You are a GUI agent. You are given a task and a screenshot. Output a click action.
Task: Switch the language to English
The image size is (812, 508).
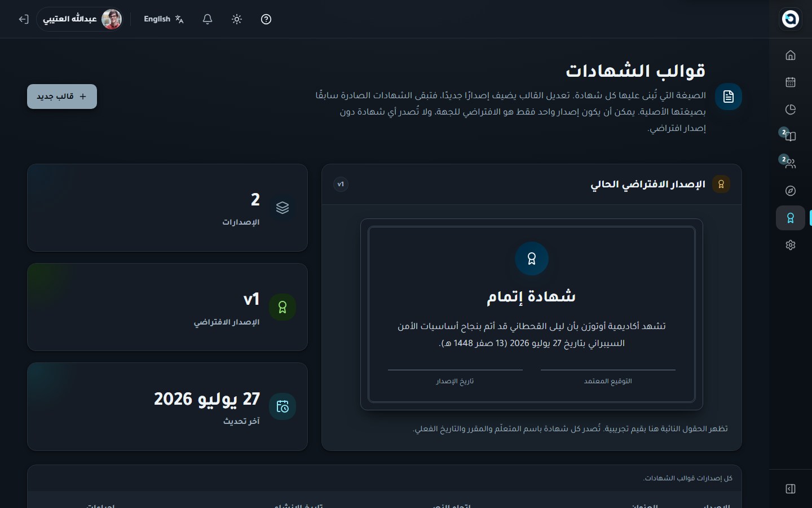tap(164, 19)
